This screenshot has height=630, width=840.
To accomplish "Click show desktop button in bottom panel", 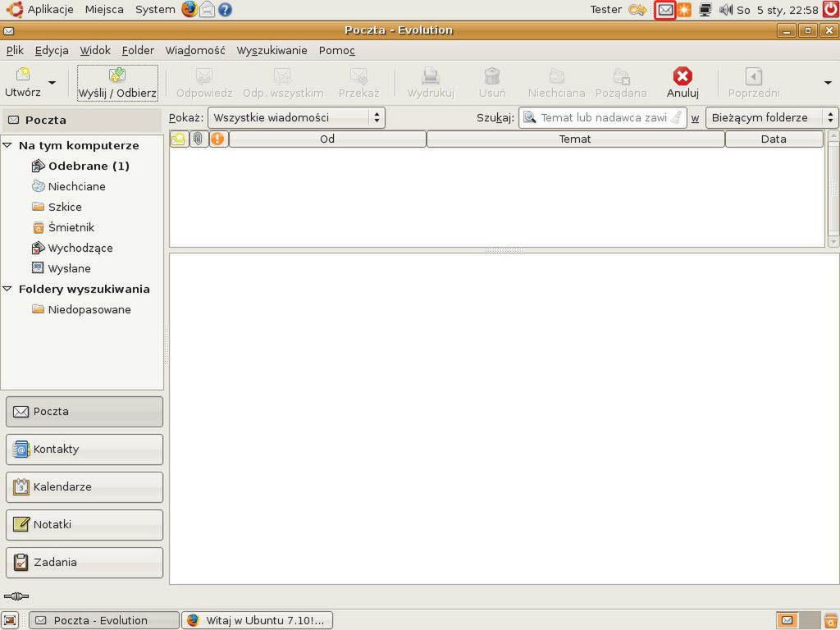I will point(10,620).
